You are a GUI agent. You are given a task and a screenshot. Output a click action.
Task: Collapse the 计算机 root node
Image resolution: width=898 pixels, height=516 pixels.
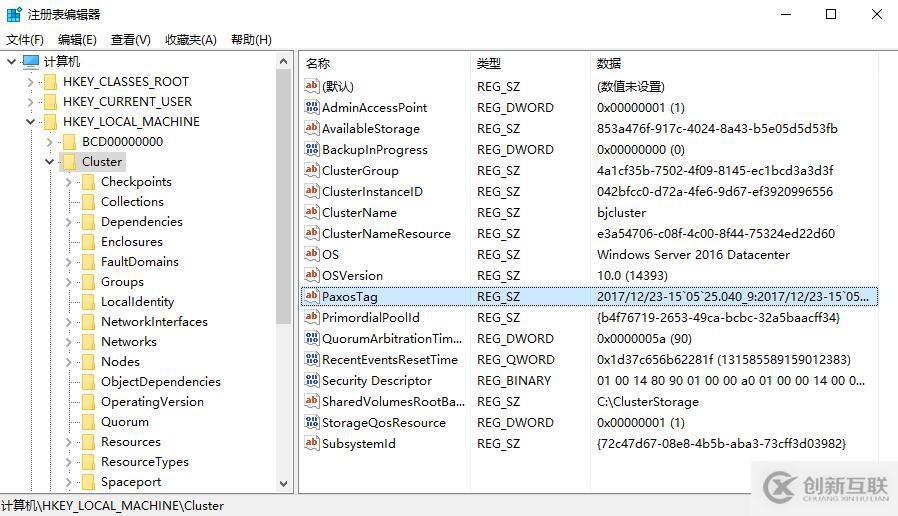11,61
